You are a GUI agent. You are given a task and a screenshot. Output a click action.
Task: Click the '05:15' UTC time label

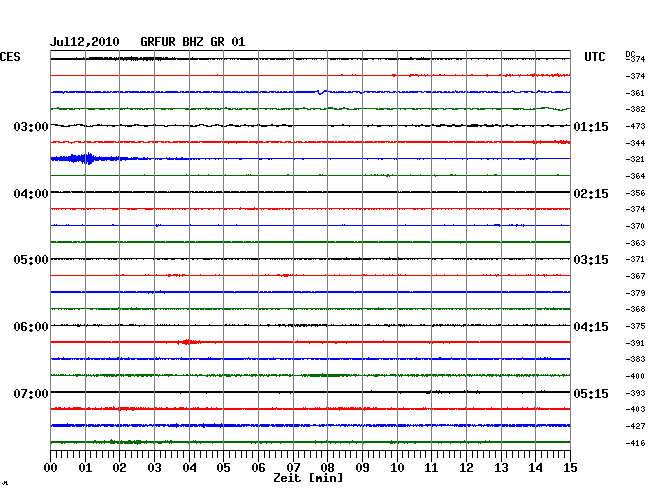591,393
